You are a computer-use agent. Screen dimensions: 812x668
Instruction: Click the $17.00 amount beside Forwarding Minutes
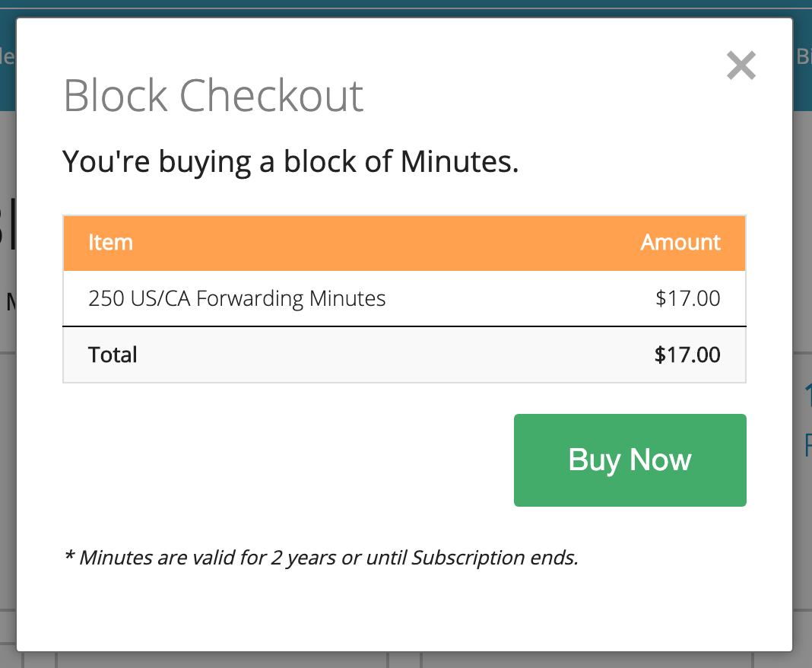point(687,298)
